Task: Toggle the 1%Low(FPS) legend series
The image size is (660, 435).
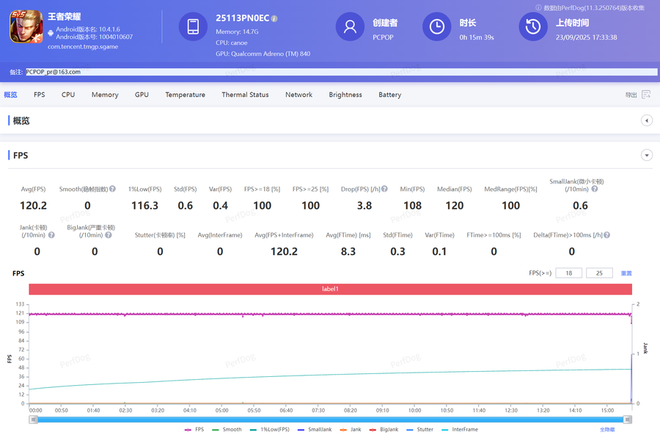Action: [273, 428]
